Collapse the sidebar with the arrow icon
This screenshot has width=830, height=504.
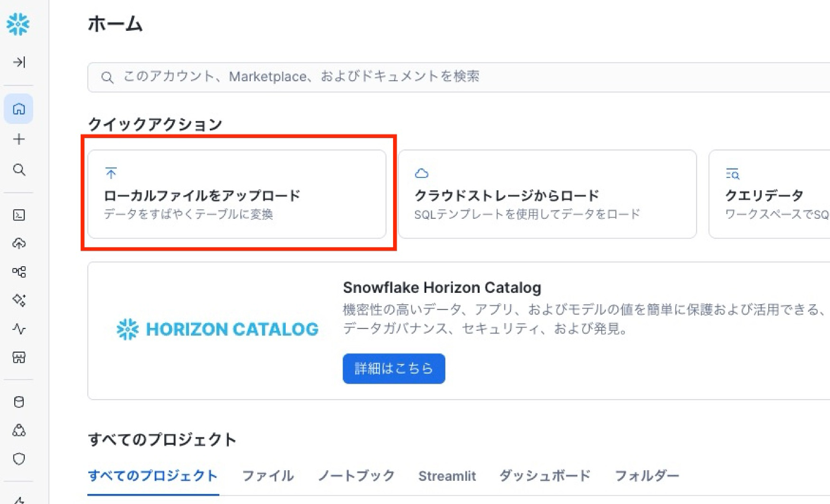click(18, 62)
